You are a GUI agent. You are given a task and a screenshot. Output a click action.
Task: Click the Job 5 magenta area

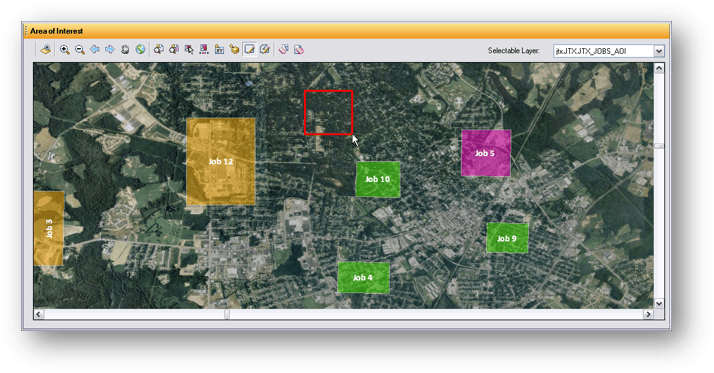(x=486, y=153)
